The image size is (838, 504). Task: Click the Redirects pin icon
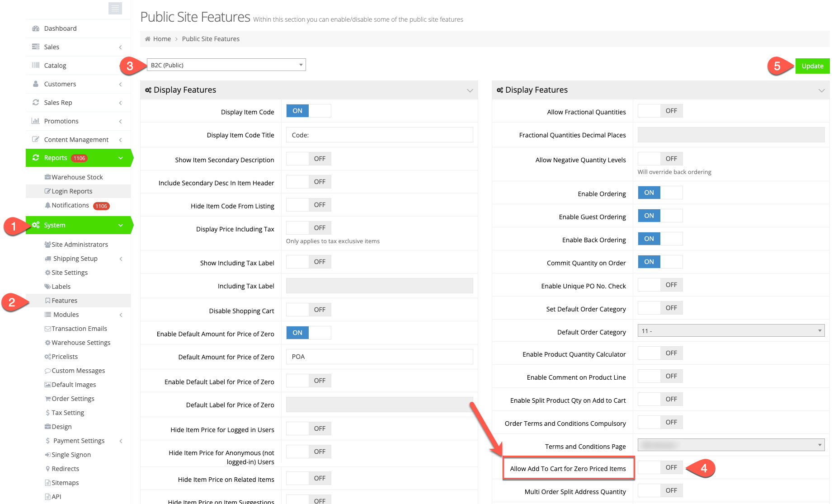(x=47, y=469)
